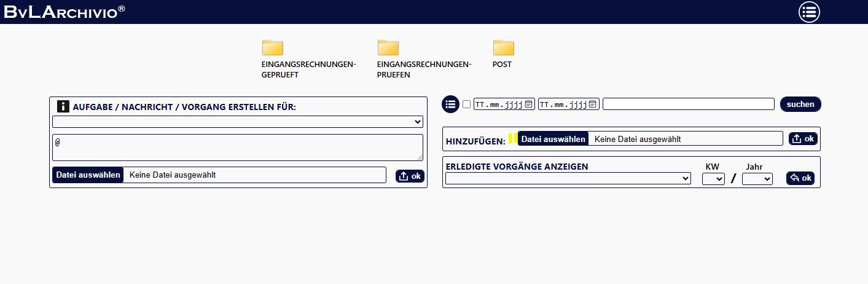Focus the message text area with @
Screen dimensions: 868x284
[237, 148]
